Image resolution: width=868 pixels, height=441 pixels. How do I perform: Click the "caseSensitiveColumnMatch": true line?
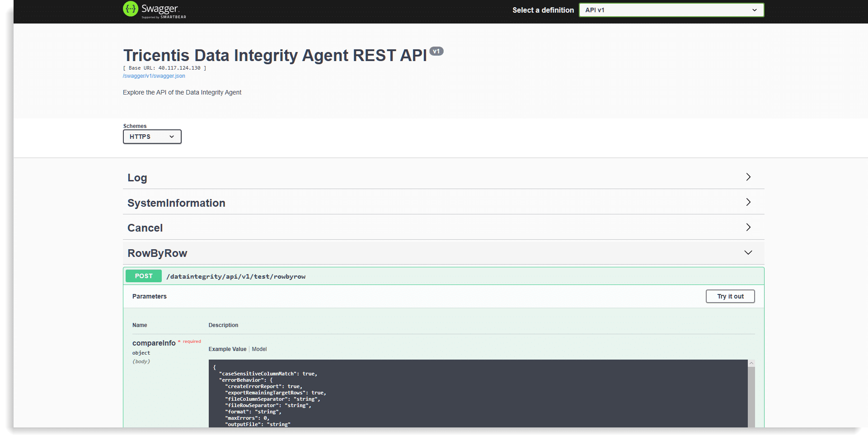pyautogui.click(x=268, y=374)
